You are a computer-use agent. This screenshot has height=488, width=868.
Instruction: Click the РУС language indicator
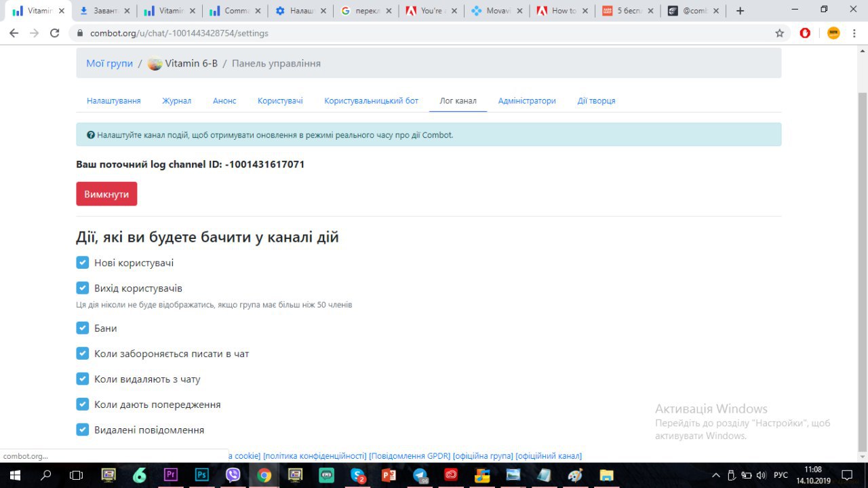pos(781,475)
